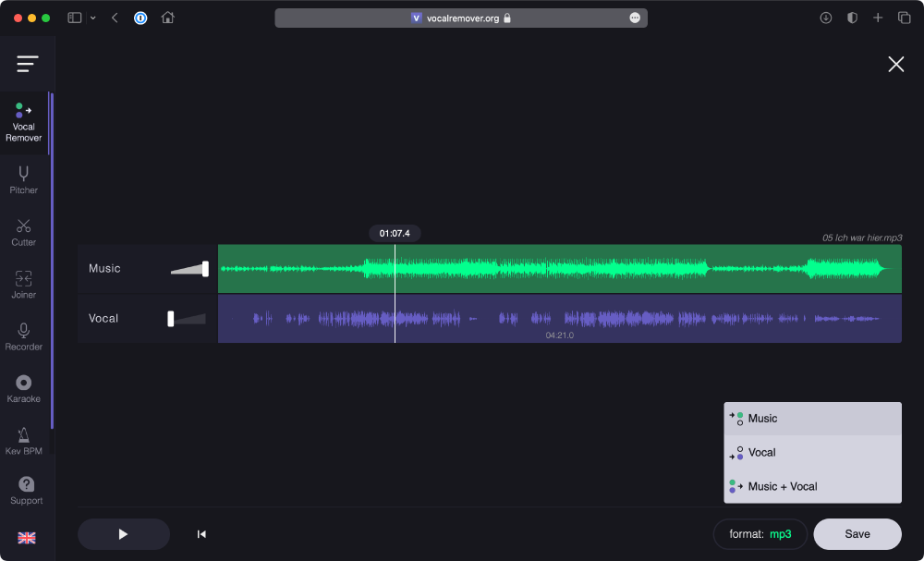Open the address bar ellipsis options
The image size is (924, 561).
click(635, 18)
